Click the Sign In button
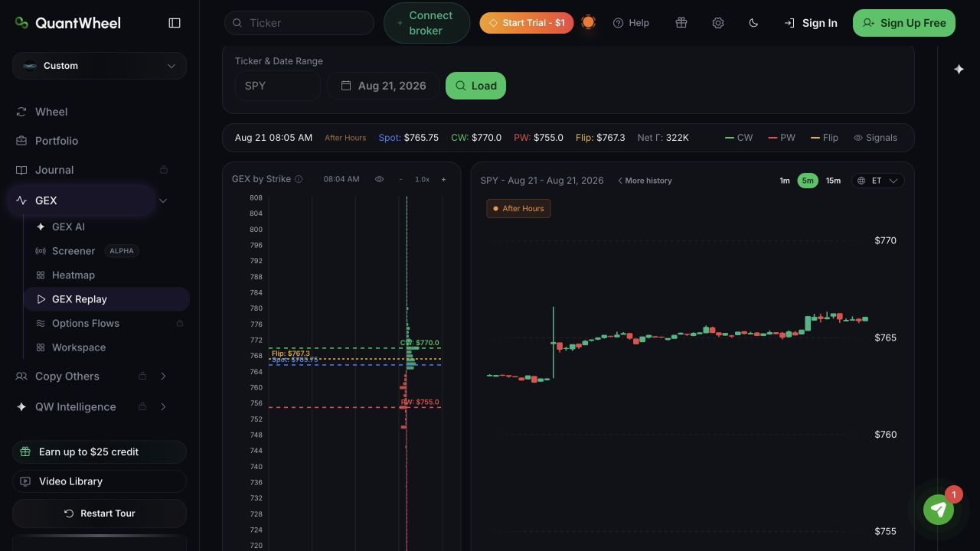The height and width of the screenshot is (551, 980). 811,23
